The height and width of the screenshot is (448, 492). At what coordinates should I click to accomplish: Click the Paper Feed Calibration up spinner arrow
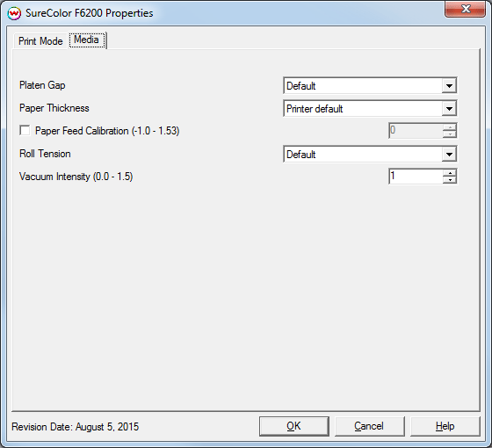click(450, 127)
